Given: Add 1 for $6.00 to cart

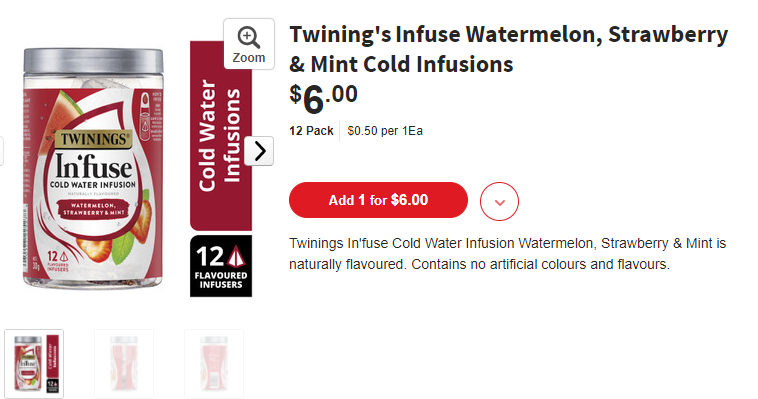Looking at the screenshot, I should [379, 200].
